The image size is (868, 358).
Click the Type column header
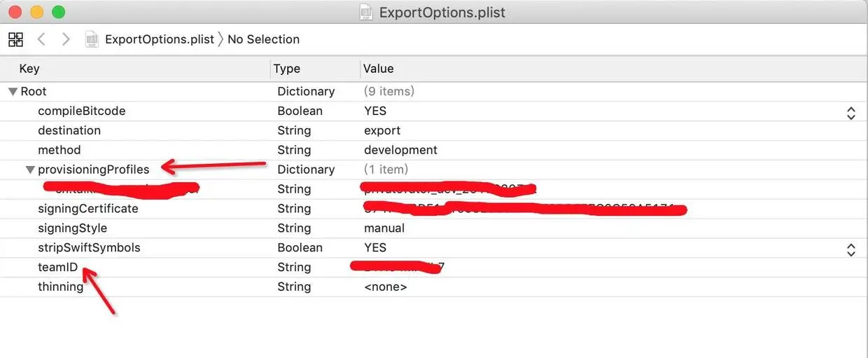[x=287, y=69]
